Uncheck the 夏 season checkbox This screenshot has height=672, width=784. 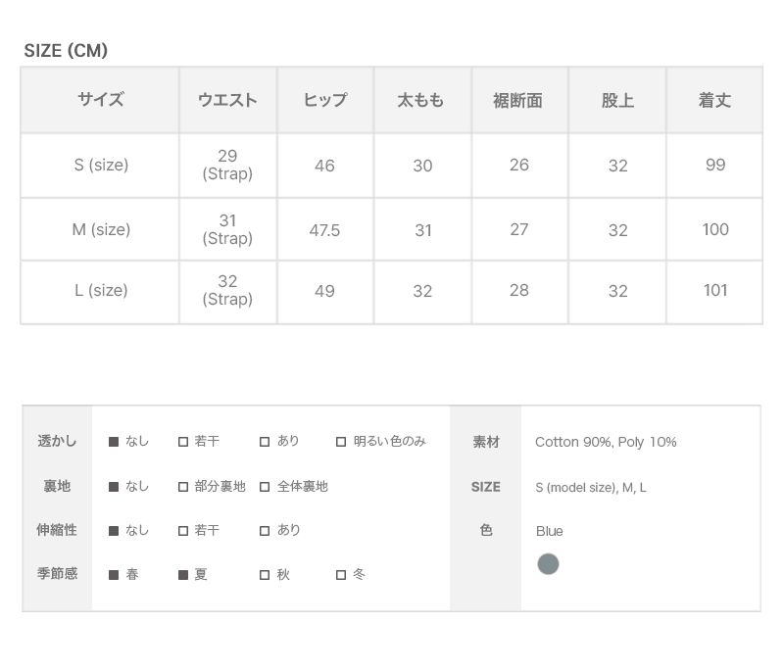point(183,575)
